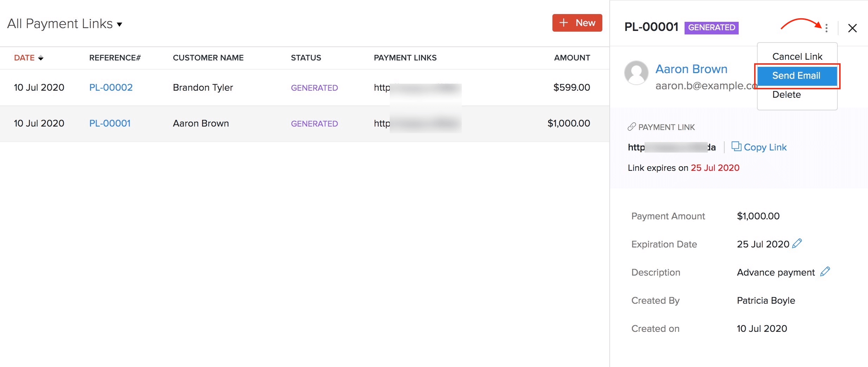Viewport: 868px width, 367px height.
Task: Select Send Email from the menu
Action: click(x=796, y=76)
